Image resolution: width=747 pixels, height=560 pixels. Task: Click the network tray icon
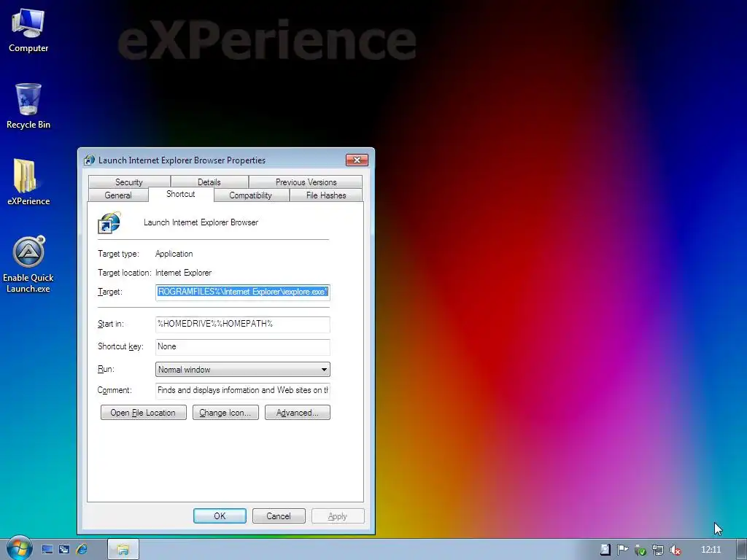(x=657, y=550)
